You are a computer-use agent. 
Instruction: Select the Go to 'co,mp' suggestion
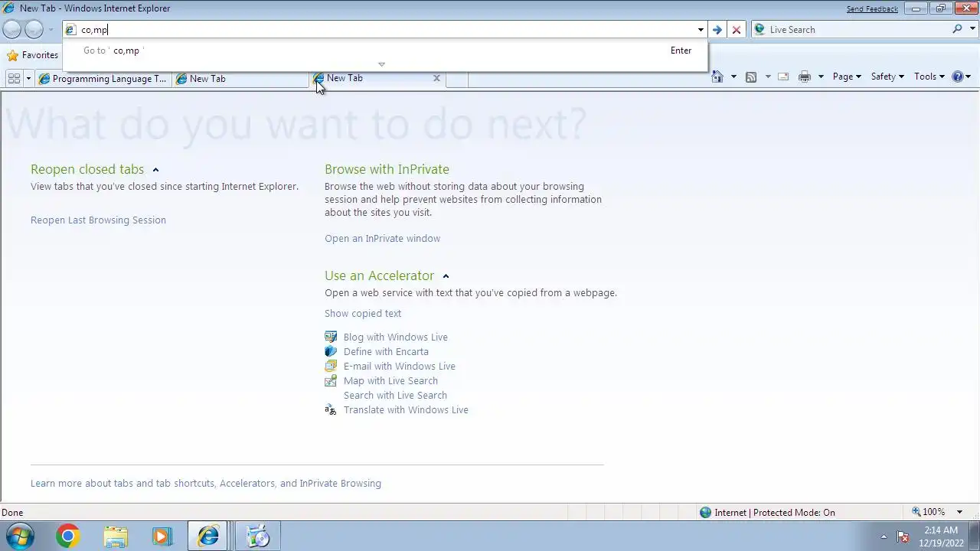[x=385, y=51]
